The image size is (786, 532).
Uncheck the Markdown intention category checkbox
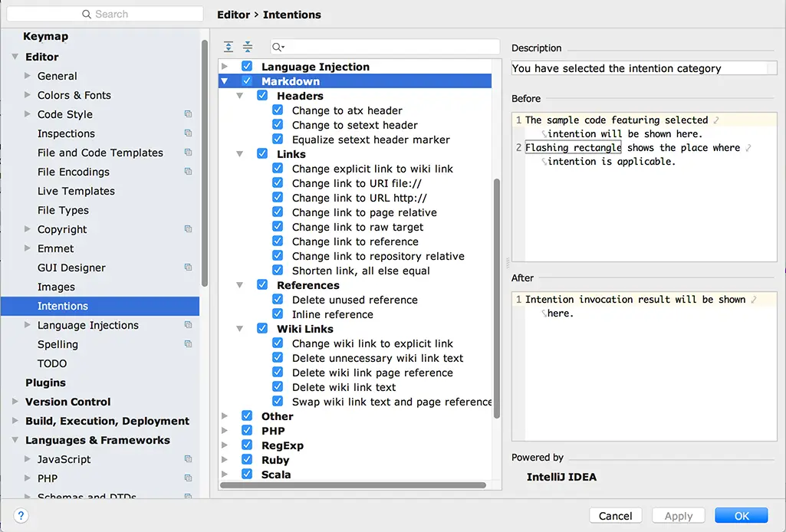click(247, 80)
